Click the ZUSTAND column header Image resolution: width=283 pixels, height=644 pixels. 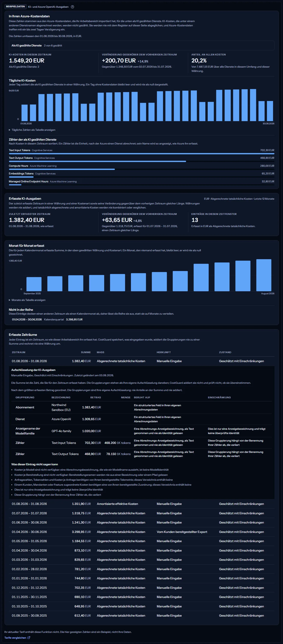225,352
